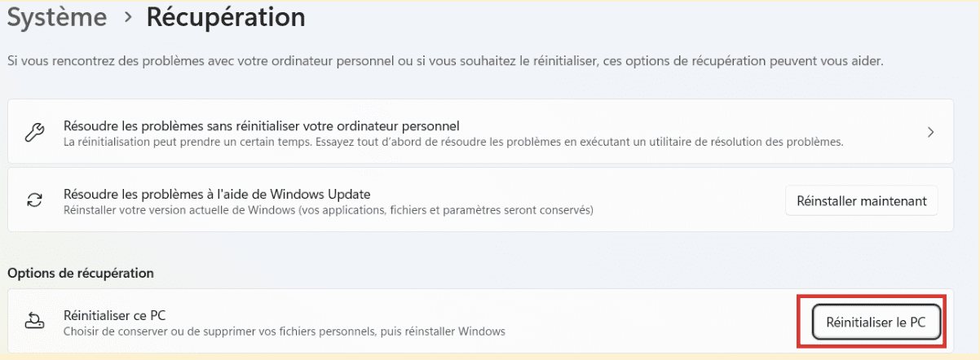980x360 pixels.
Task: Click the "Choisir de conserver ou de supprimer" description
Action: coord(285,331)
